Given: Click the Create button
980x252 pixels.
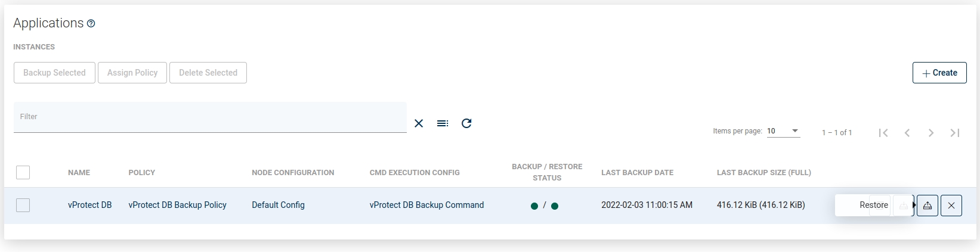Looking at the screenshot, I should [x=939, y=73].
